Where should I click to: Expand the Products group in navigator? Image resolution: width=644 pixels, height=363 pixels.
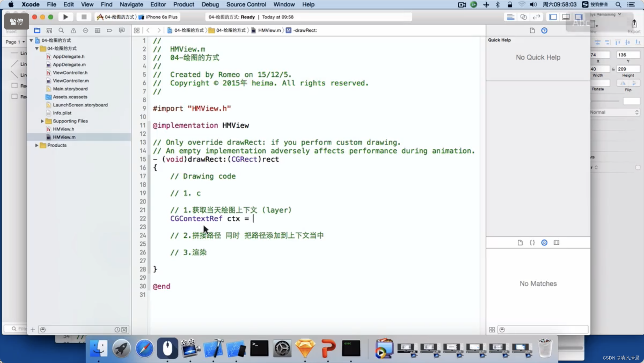pyautogui.click(x=36, y=145)
